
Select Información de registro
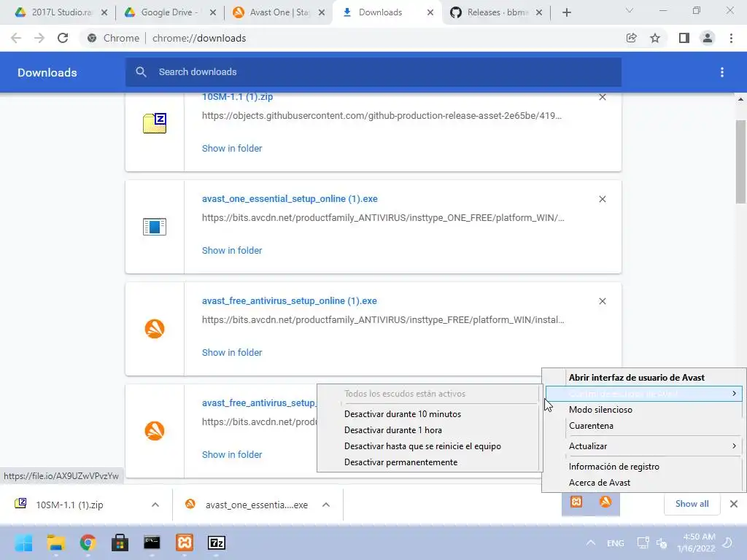(x=614, y=467)
